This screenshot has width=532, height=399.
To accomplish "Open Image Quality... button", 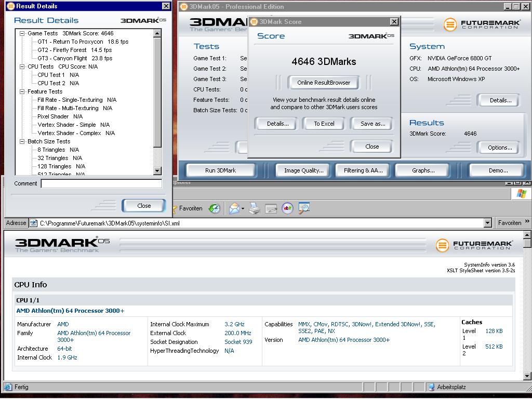I will tap(303, 170).
